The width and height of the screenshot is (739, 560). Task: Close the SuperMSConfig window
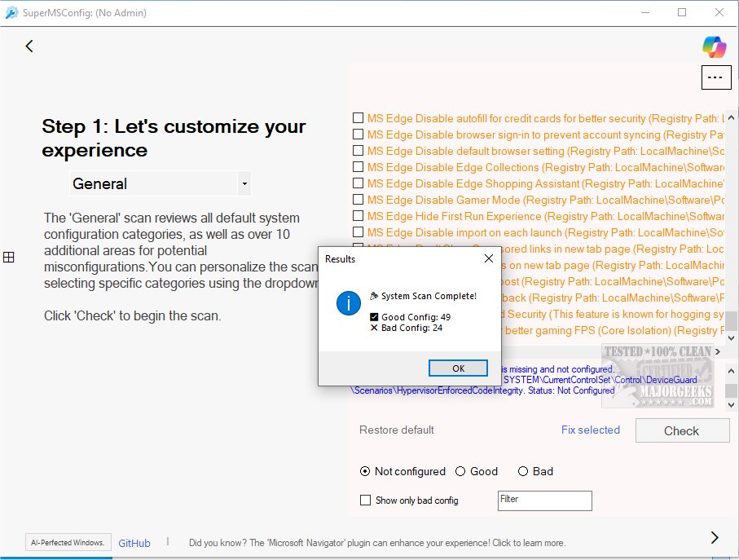719,13
